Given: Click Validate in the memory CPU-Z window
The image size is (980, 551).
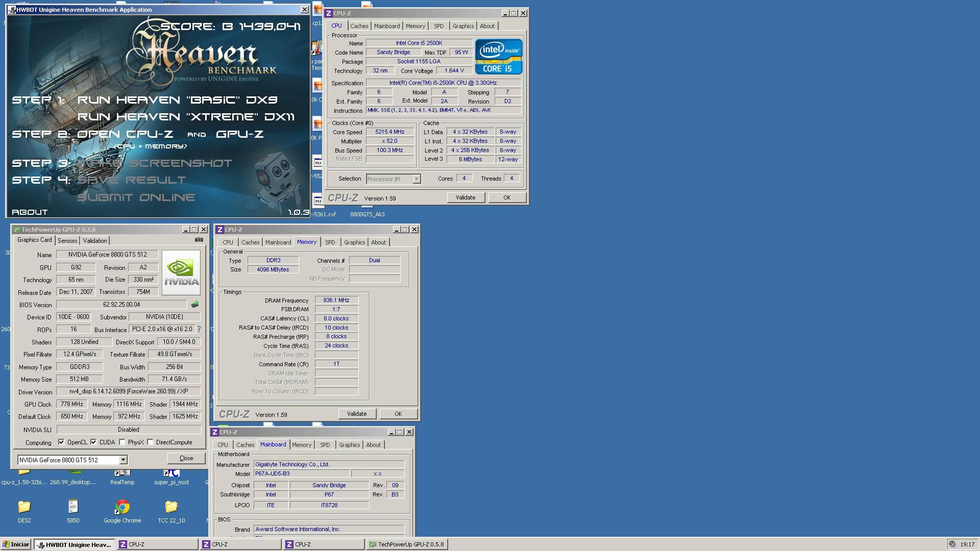Looking at the screenshot, I should tap(357, 414).
